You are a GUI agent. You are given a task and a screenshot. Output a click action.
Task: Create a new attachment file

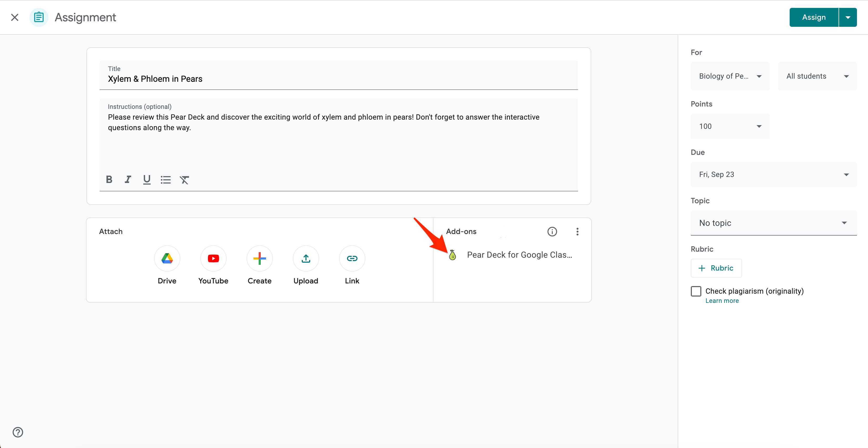coord(259,258)
